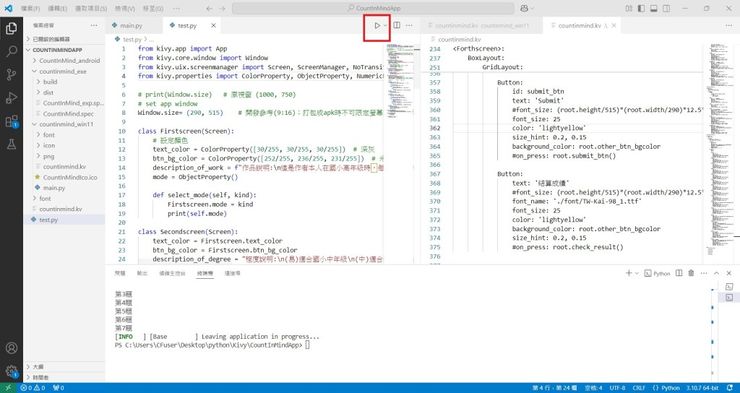Image resolution: width=740 pixels, height=393 pixels.
Task: Open the Search view in activity bar
Action: click(x=11, y=51)
